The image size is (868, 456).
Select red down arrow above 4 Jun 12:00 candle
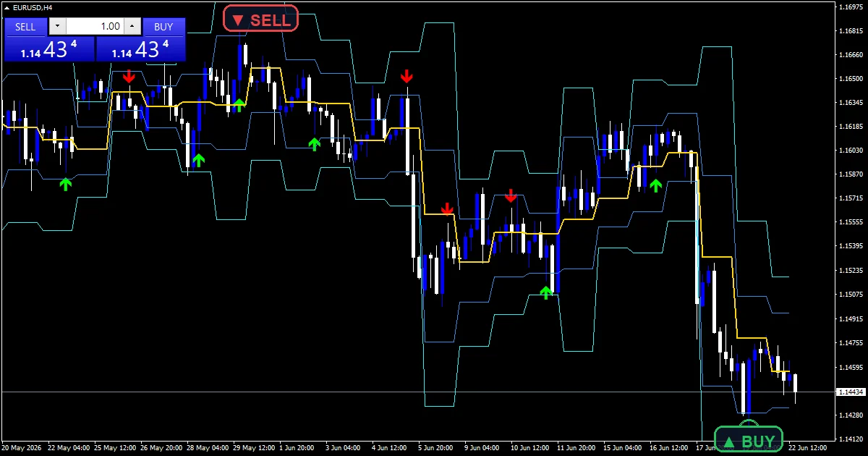407,76
